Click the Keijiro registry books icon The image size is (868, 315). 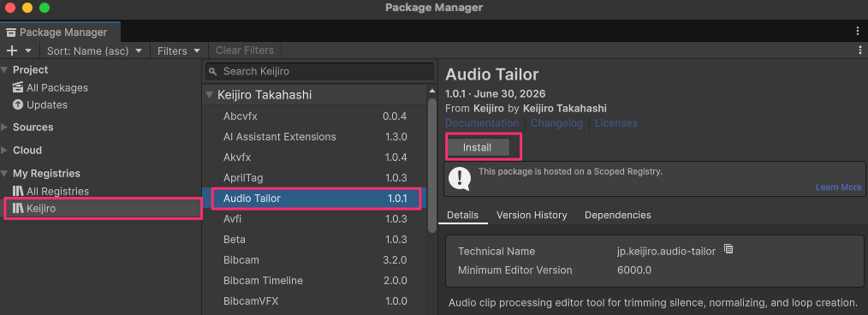pyautogui.click(x=18, y=209)
